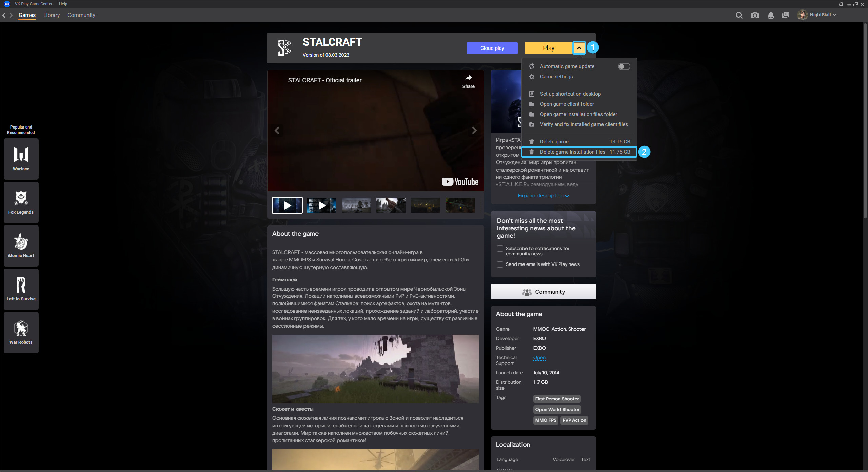Screen dimensions: 868x472
Task: Click the gear icon beside Game settings
Action: tap(532, 77)
